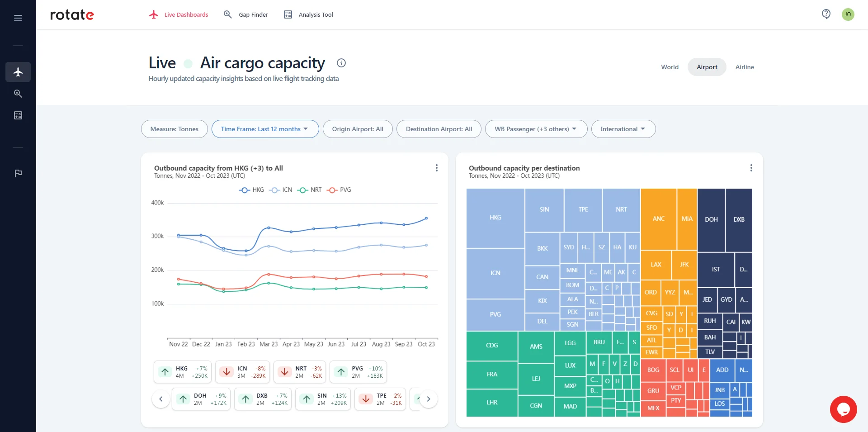
Task: Open Analysis Tool tab
Action: (308, 14)
